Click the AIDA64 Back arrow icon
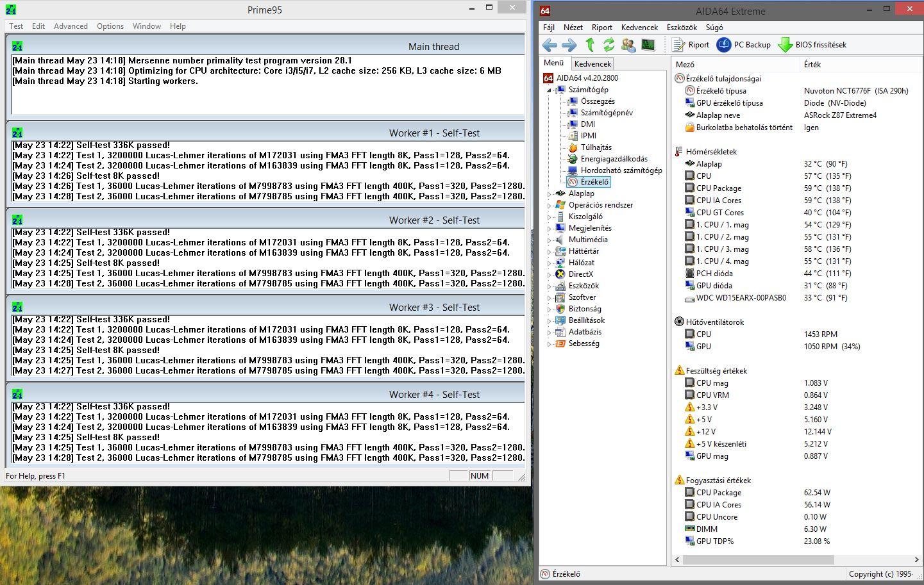 point(550,45)
